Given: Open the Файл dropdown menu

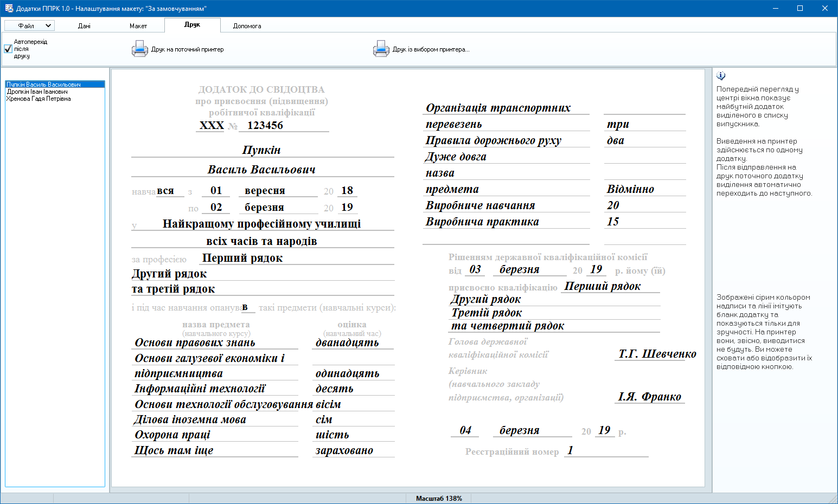Looking at the screenshot, I should 29,25.
